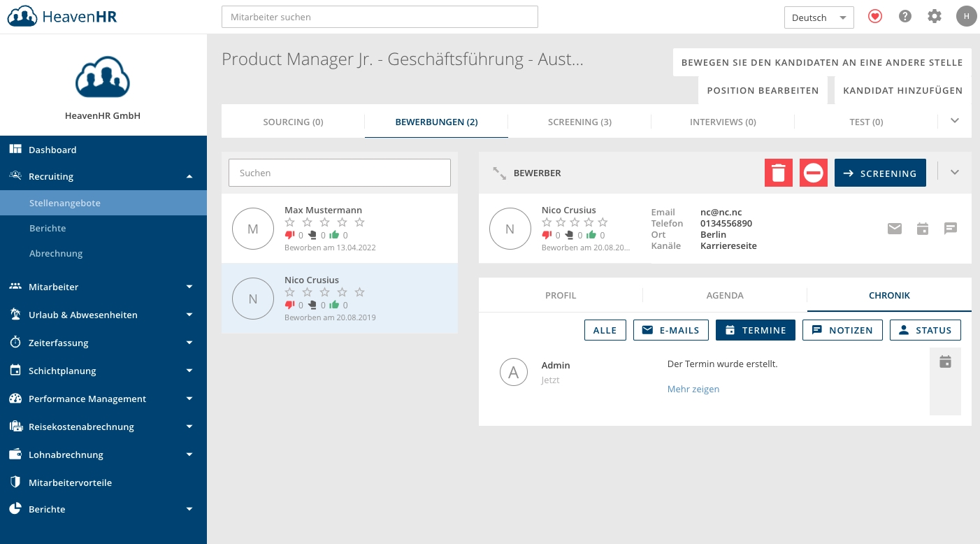Open the Profil tab
This screenshot has height=544, width=980.
(561, 295)
